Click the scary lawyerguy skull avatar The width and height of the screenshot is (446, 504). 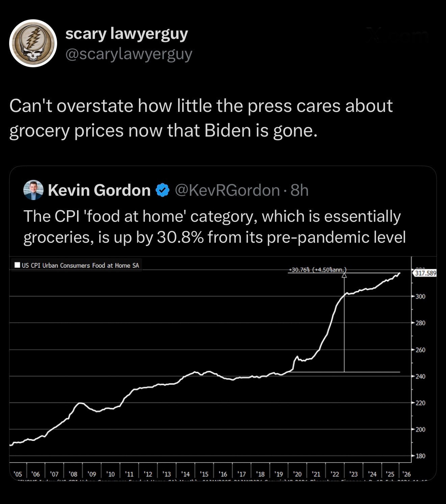click(33, 43)
